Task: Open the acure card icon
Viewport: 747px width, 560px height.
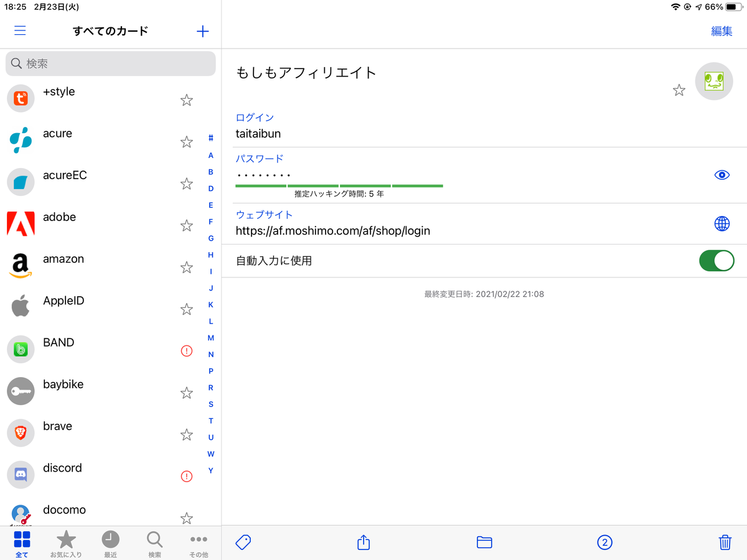Action: tap(21, 141)
